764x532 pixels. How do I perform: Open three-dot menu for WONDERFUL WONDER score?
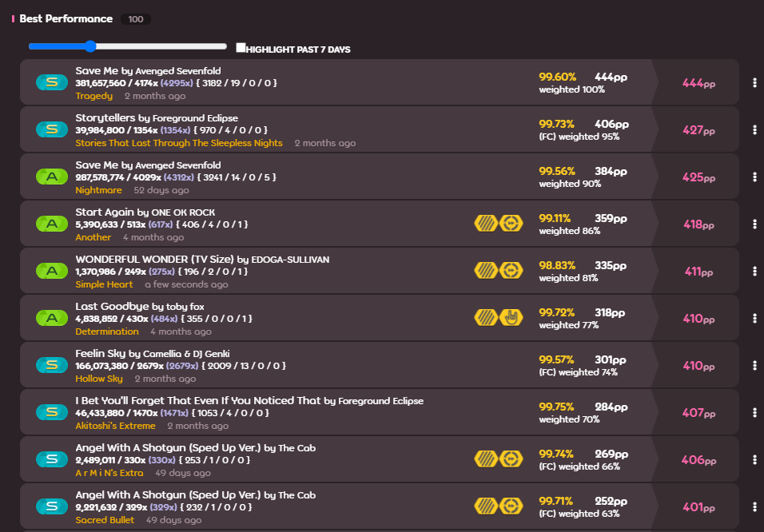point(754,271)
